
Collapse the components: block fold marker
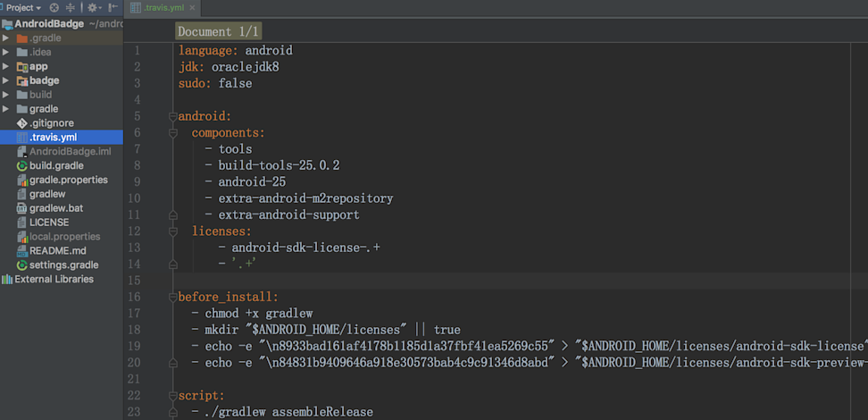point(172,133)
